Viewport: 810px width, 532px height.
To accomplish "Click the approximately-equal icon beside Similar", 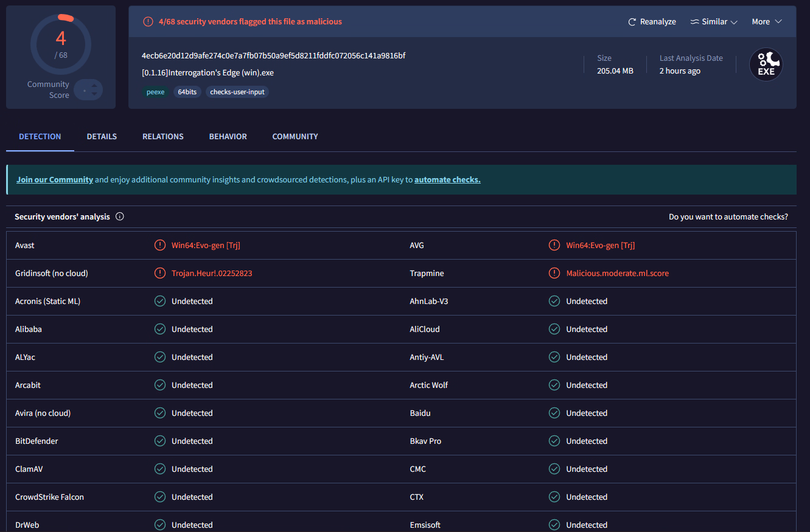I will pos(694,22).
